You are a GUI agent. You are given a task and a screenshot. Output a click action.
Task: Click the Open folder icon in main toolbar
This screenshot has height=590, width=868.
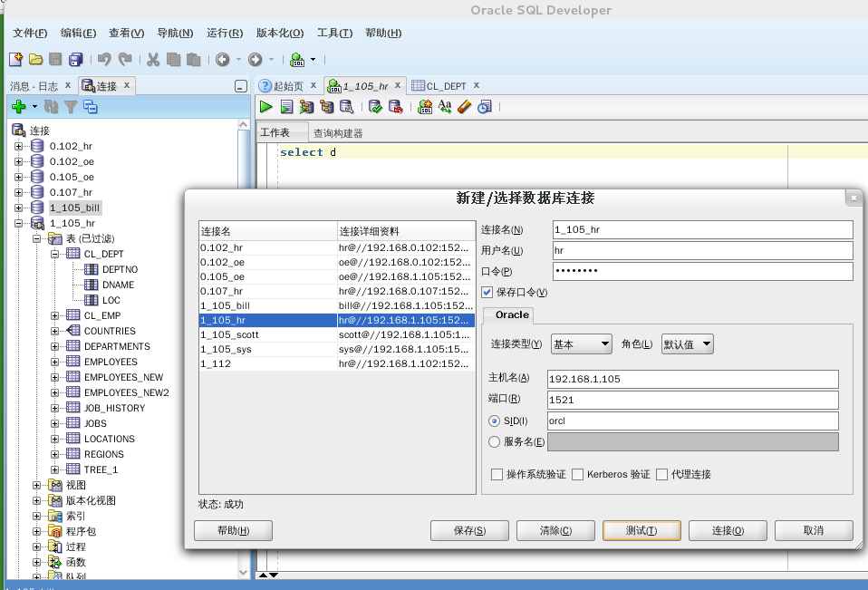35,59
